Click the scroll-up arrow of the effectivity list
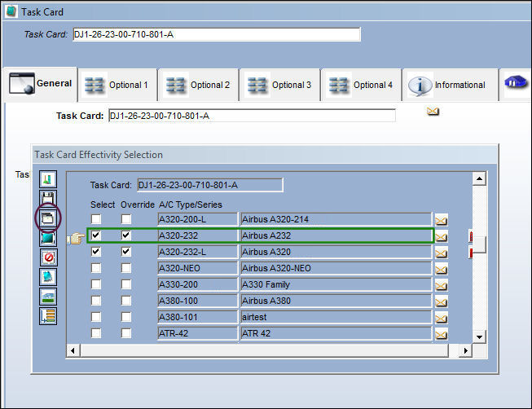 [x=479, y=178]
